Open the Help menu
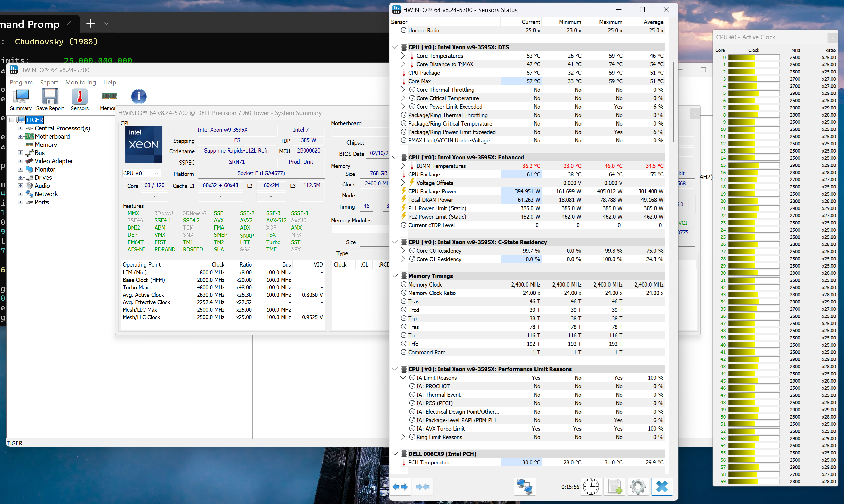The width and height of the screenshot is (844, 504). click(x=109, y=82)
